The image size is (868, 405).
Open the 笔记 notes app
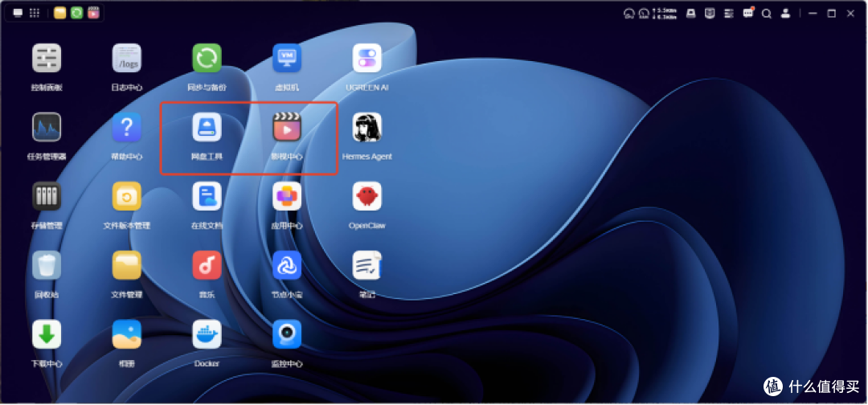point(367,265)
